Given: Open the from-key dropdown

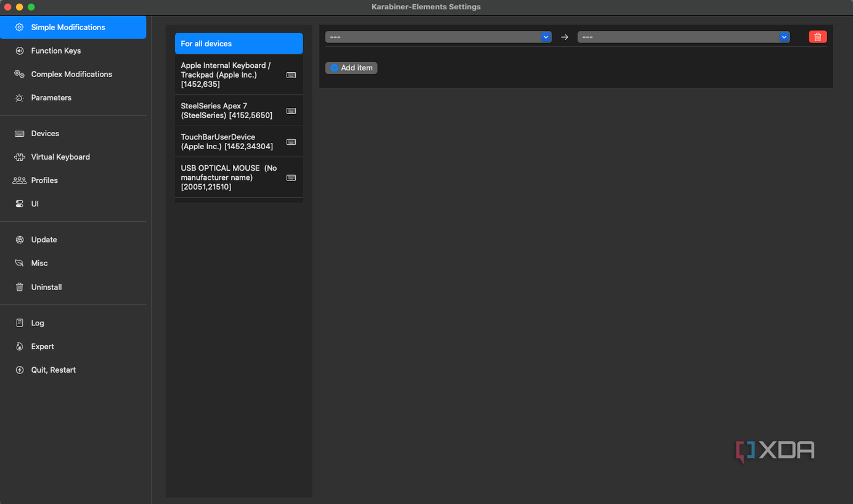Looking at the screenshot, I should point(438,37).
